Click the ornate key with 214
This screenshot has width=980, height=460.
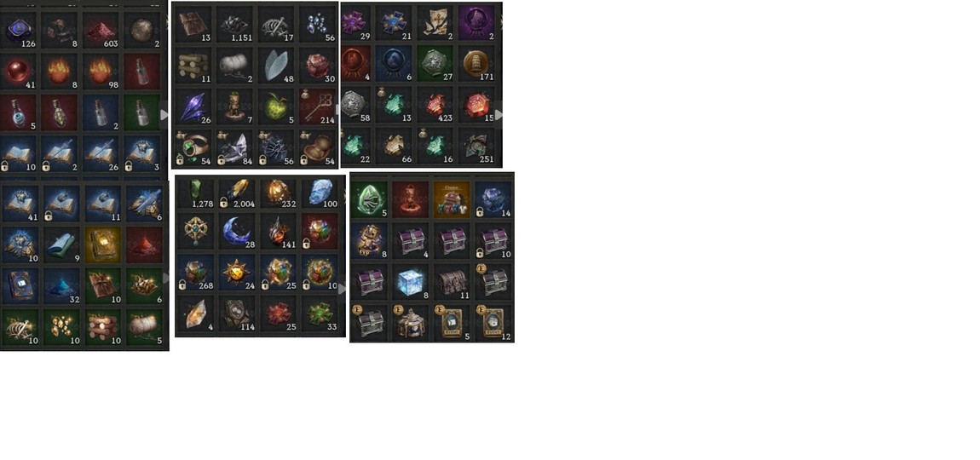tap(317, 107)
